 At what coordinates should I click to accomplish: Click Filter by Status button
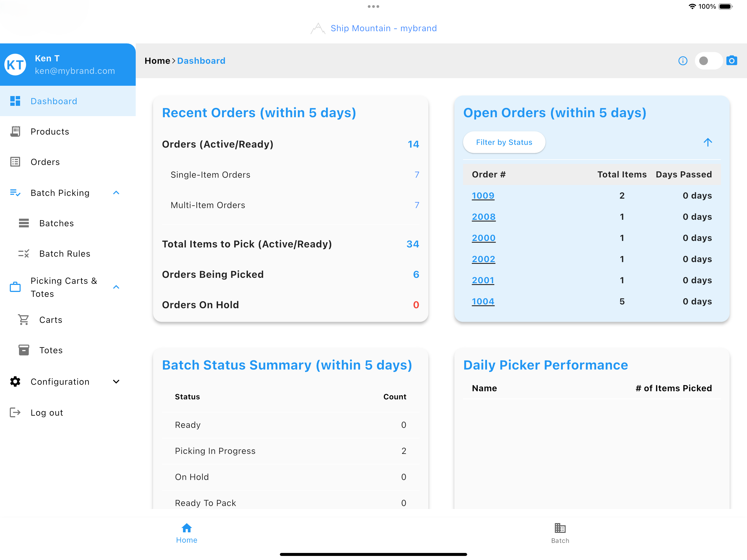click(x=504, y=142)
